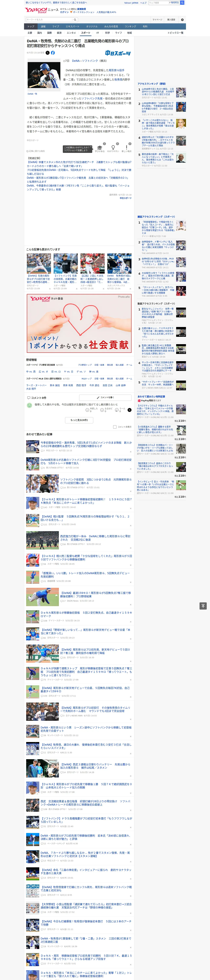Play the video ranking clip lasting 1:10
Viewport: 210px width, 980px height.
click(x=181, y=312)
